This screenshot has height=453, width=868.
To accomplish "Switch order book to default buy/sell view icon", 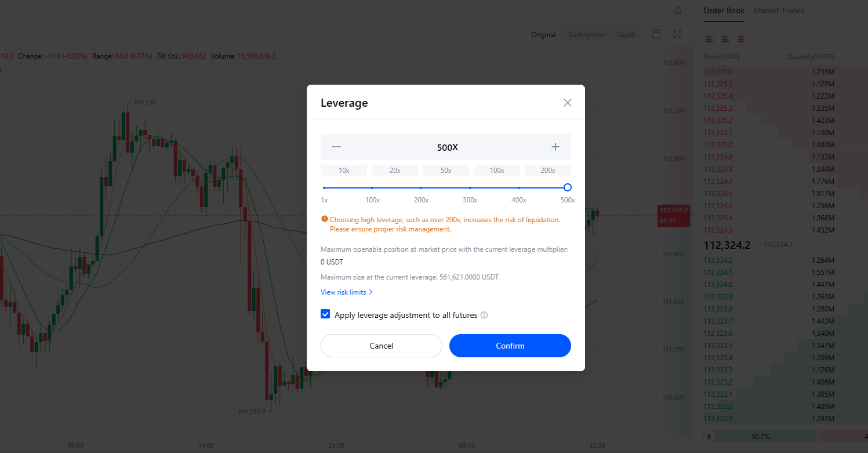I will 709,38.
